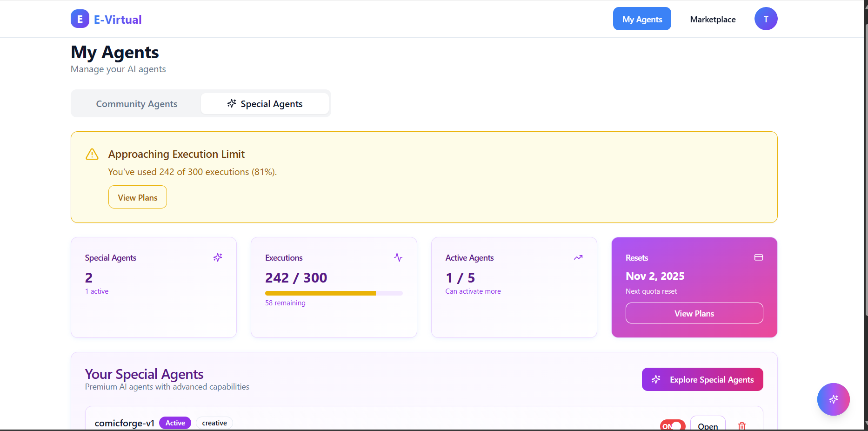Click the E-Virtual logo icon
Screen dimensions: 868x431
coord(80,19)
